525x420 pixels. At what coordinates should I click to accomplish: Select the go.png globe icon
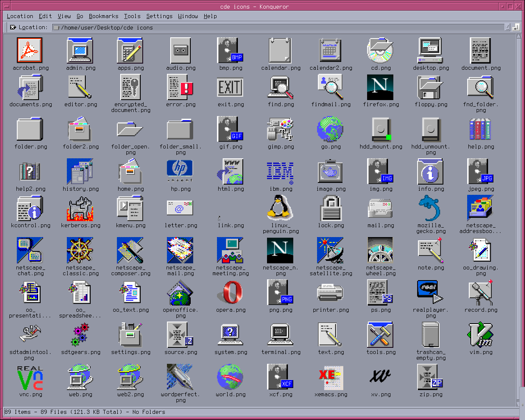(x=330, y=129)
